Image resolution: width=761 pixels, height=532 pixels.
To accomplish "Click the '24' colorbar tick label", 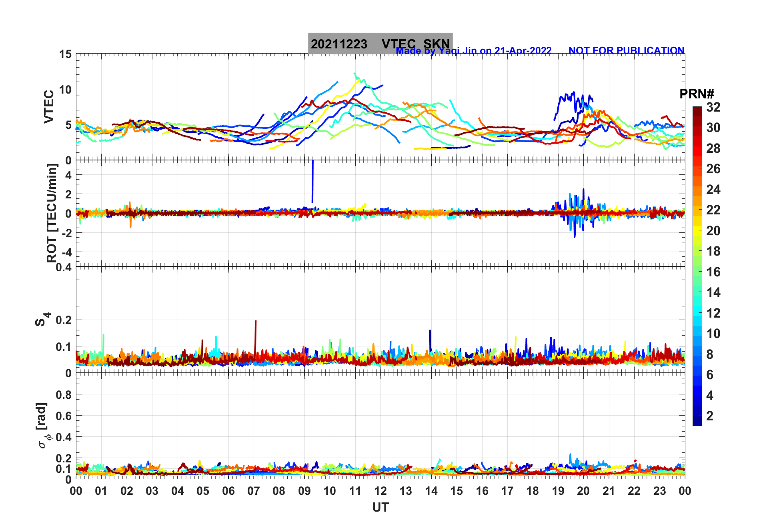I will (x=713, y=190).
